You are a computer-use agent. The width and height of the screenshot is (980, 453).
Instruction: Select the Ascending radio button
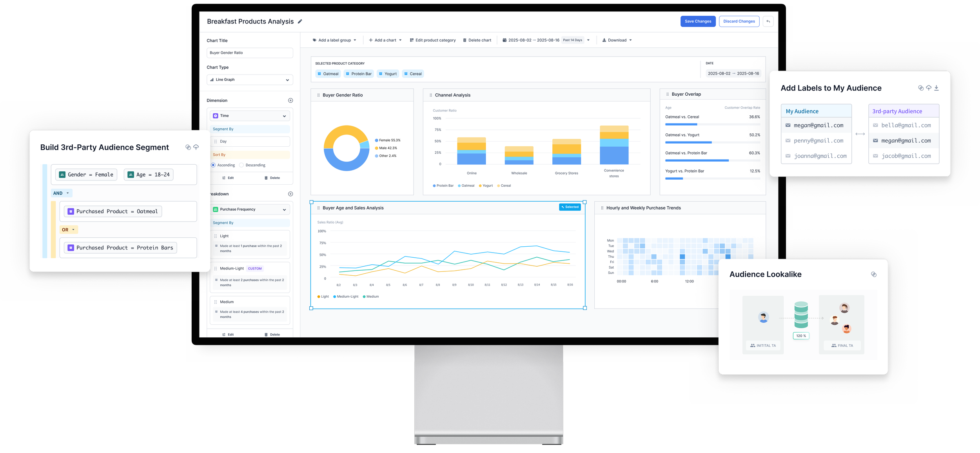[x=213, y=165]
